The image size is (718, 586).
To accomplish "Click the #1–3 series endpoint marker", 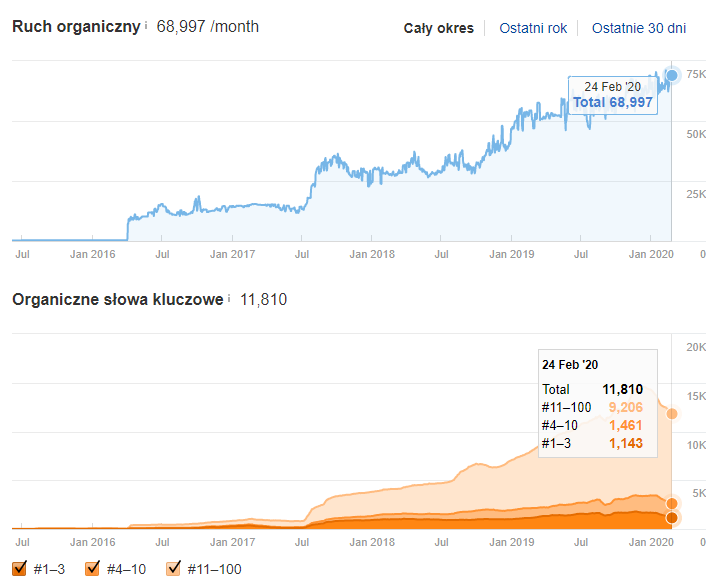I will point(672,518).
